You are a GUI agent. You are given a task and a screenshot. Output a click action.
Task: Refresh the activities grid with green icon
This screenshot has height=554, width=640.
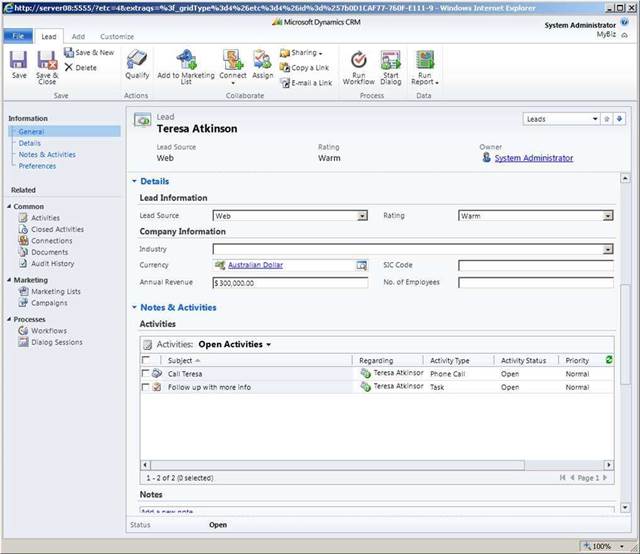tap(609, 360)
